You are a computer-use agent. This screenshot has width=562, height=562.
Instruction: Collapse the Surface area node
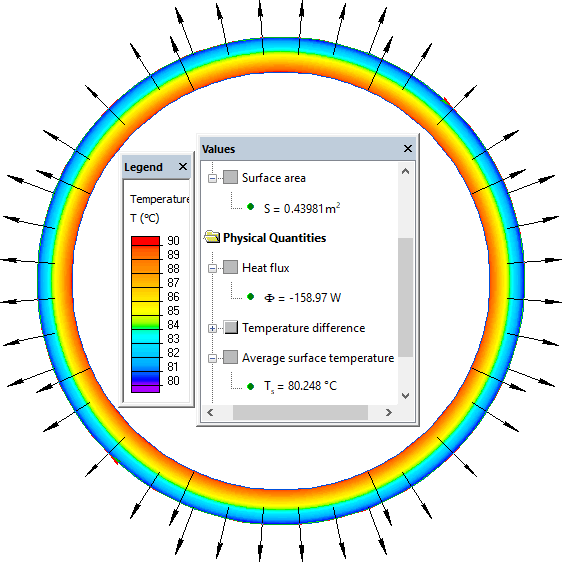pyautogui.click(x=213, y=178)
